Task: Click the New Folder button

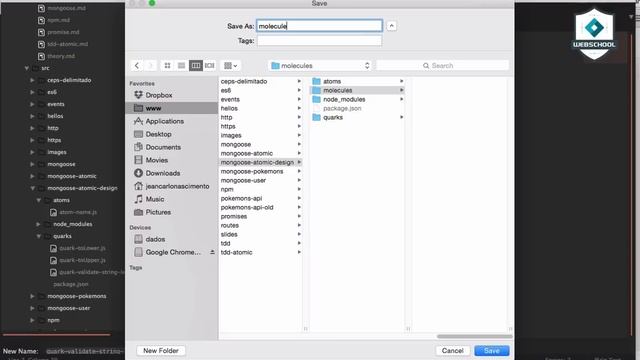Action: (x=161, y=351)
